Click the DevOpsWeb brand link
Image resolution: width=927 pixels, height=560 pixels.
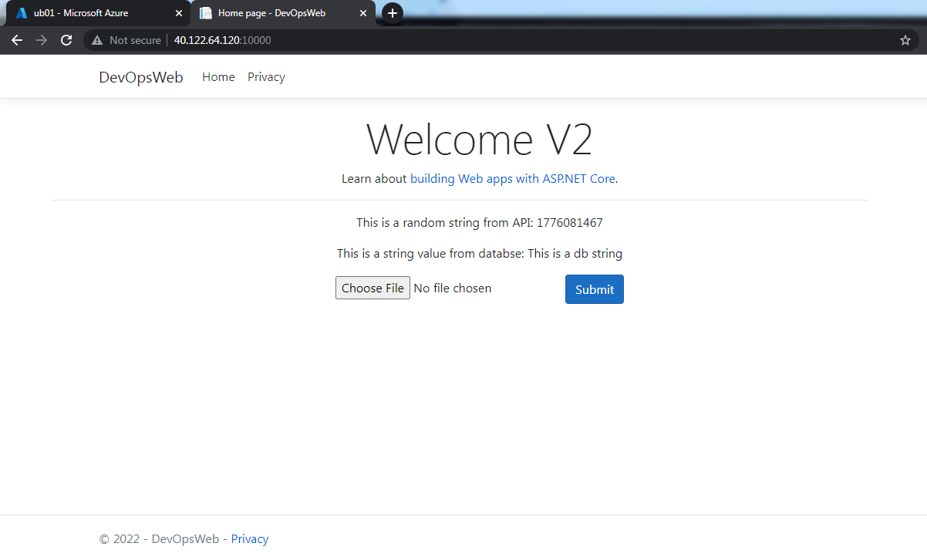[x=141, y=77]
